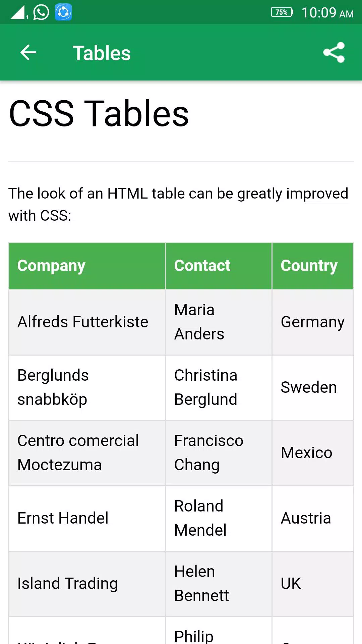
Task: Tap the signal strength icon
Action: (x=19, y=12)
